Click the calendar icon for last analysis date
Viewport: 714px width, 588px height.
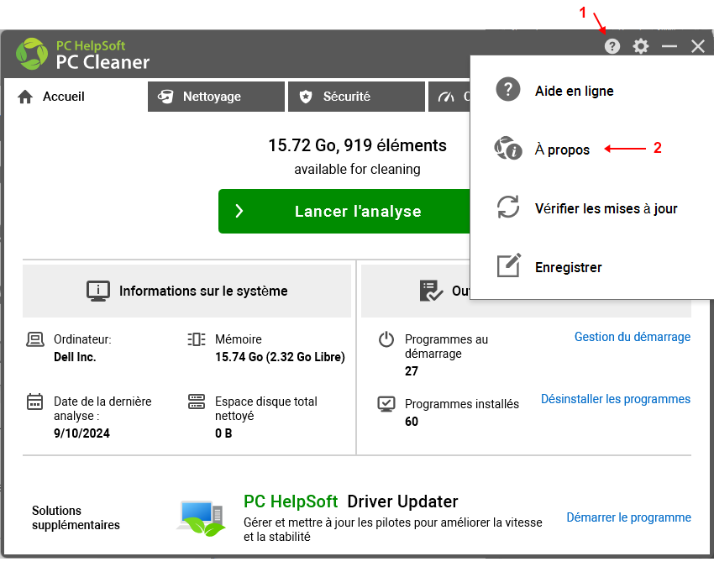[x=34, y=402]
